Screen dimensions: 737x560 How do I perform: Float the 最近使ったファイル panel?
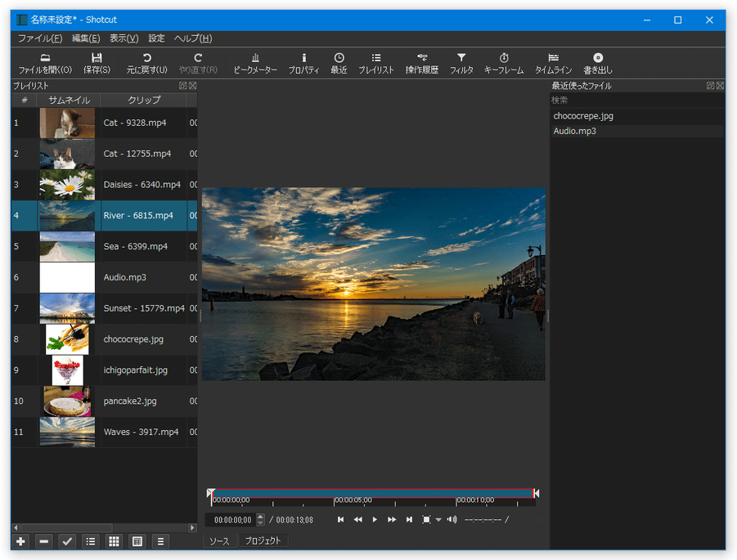click(x=710, y=86)
